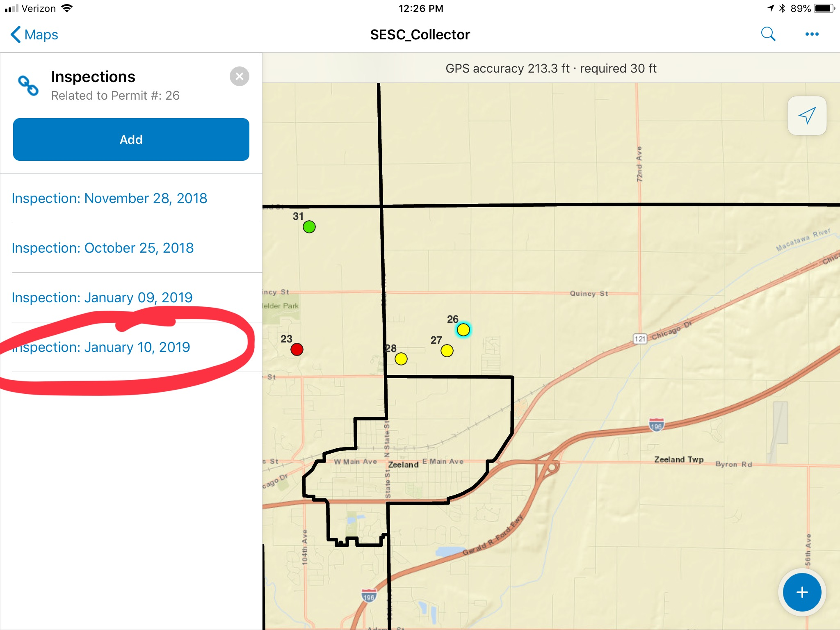
Task: Select the yellow marker labeled 26
Action: pyautogui.click(x=463, y=330)
